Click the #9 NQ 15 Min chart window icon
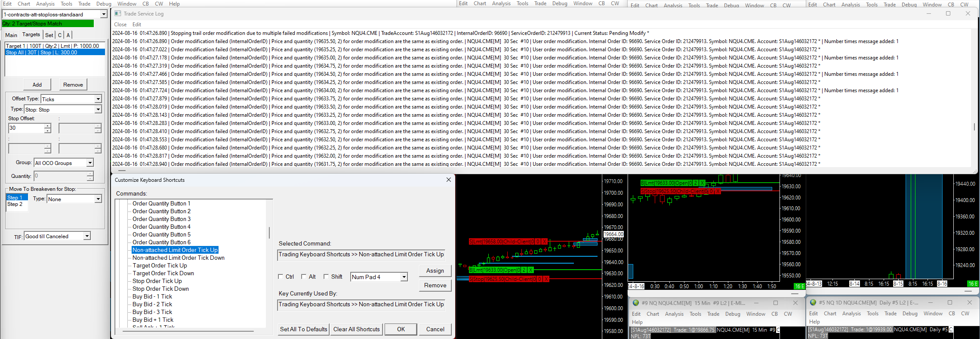The width and height of the screenshot is (980, 339). point(635,303)
